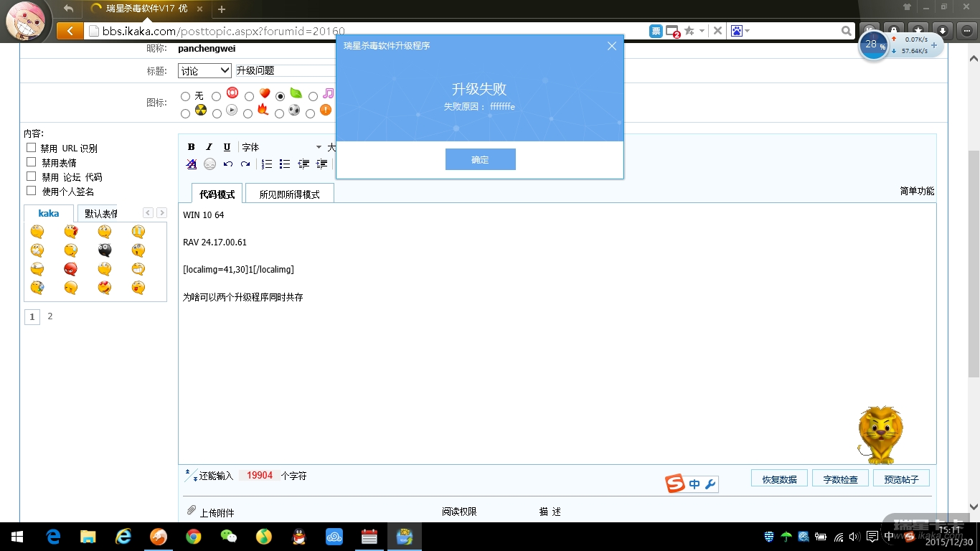Open the Sogou input method wrench settings
Screen dimensions: 980x551
[x=711, y=484]
